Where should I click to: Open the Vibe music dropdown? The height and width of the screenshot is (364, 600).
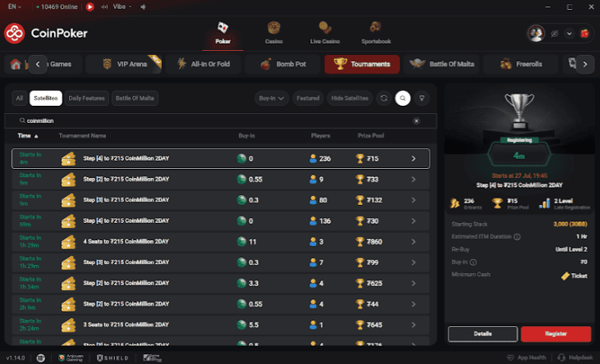click(x=122, y=7)
